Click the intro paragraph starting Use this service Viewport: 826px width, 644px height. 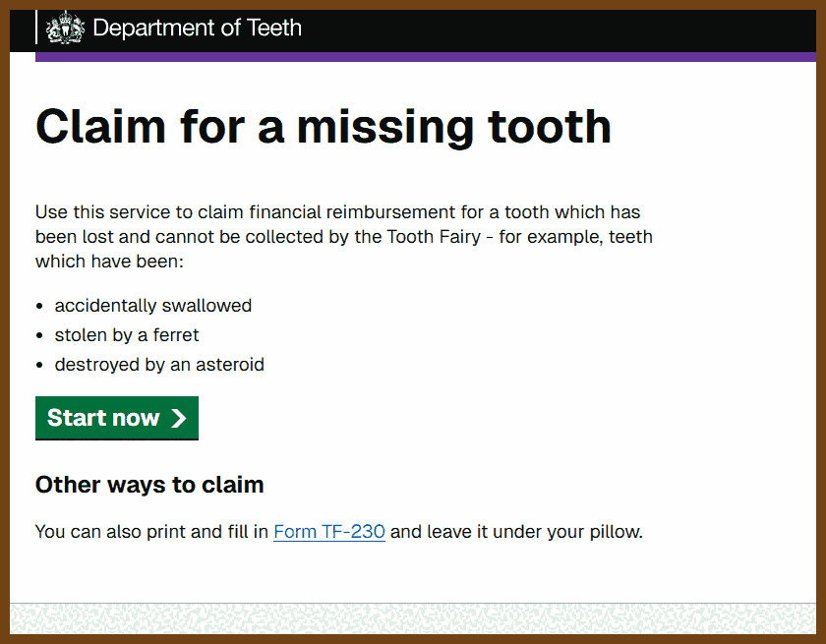click(x=344, y=236)
